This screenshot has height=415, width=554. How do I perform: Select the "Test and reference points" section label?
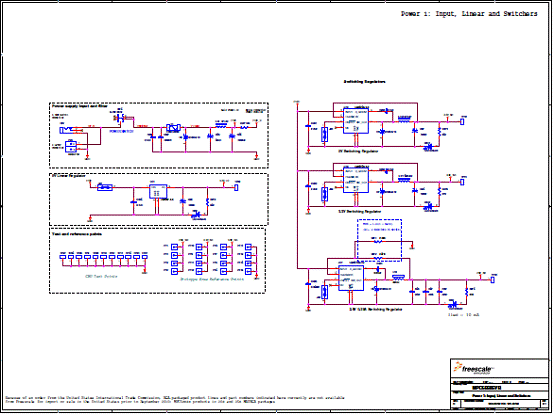(77, 234)
